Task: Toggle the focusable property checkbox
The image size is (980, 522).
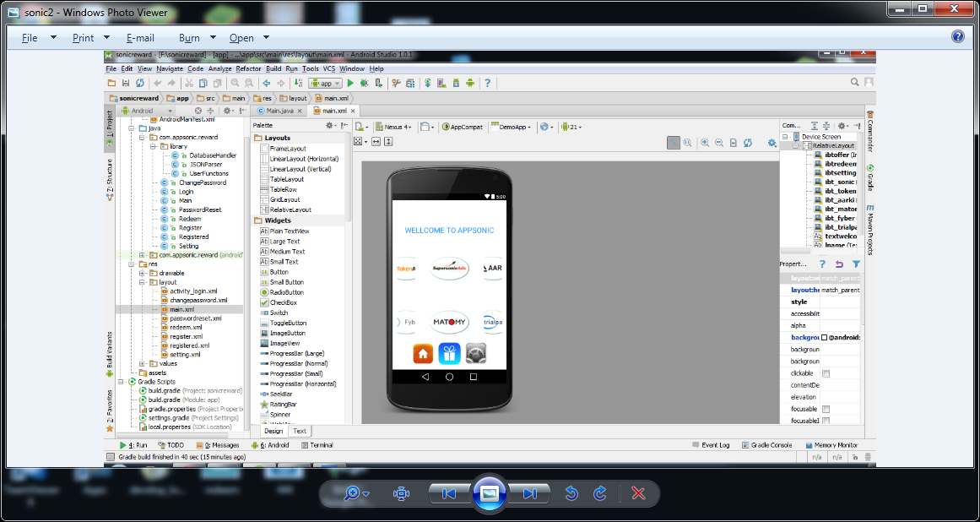Action: tap(826, 409)
